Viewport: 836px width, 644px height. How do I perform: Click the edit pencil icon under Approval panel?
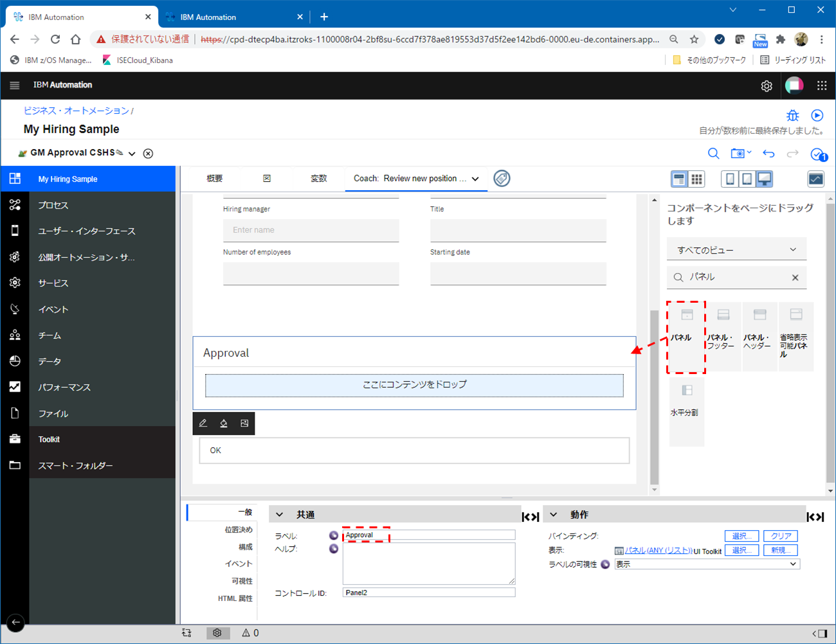(203, 424)
